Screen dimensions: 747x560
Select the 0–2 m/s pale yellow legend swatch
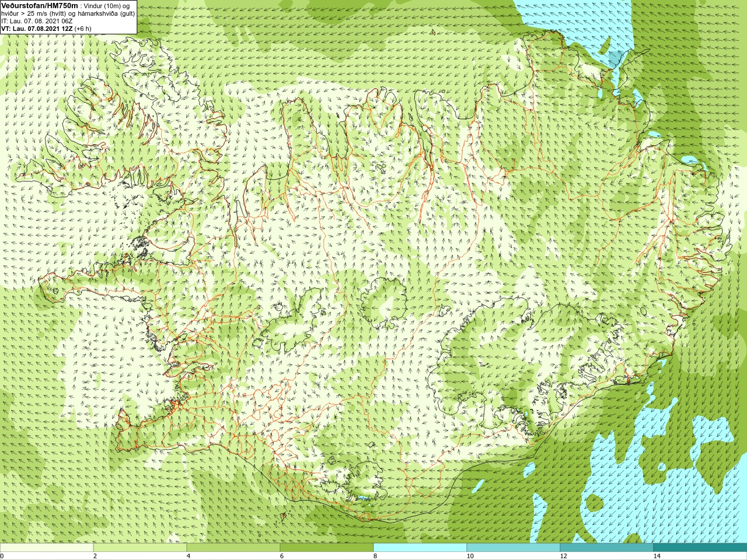pyautogui.click(x=47, y=548)
